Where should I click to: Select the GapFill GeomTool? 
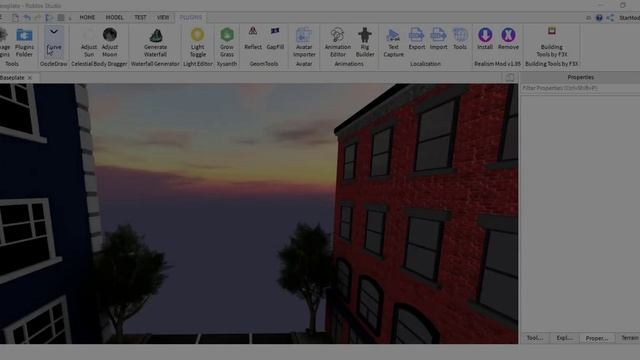(275, 38)
